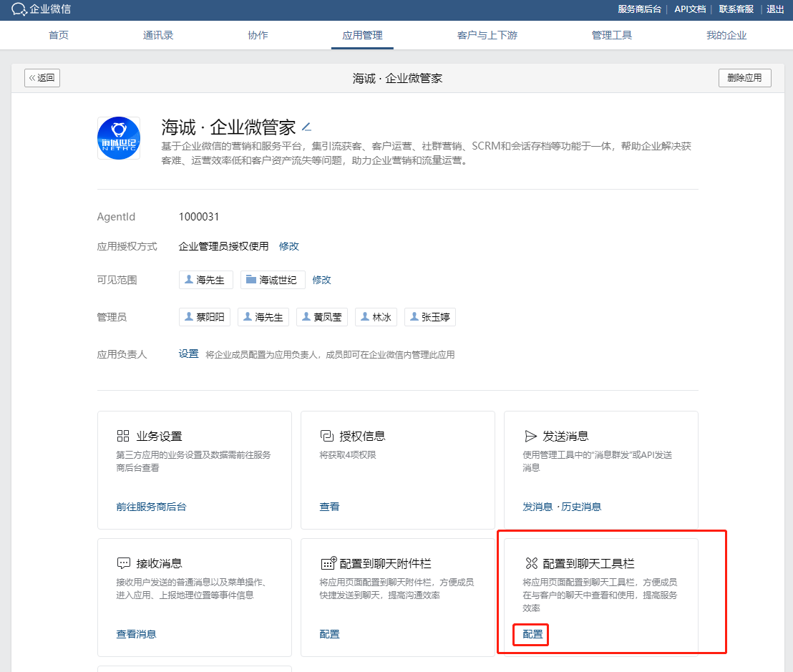Click the 删除应用 button
793x672 pixels.
[x=744, y=78]
